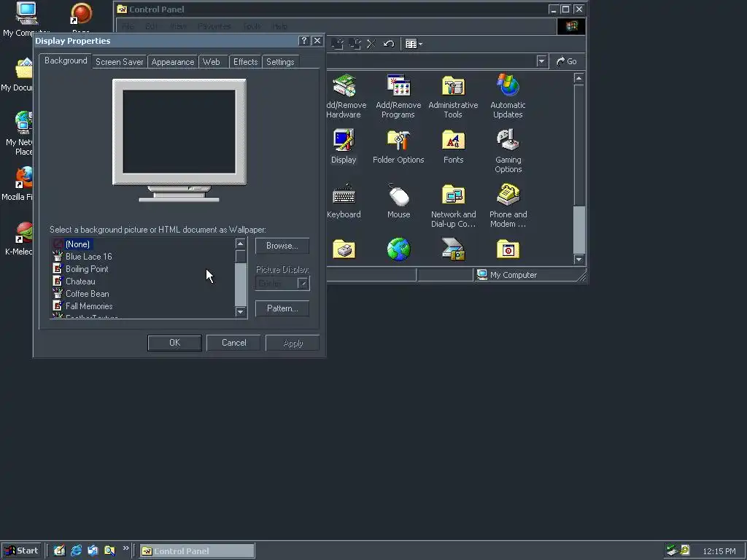The width and height of the screenshot is (747, 560).
Task: Select My Documents desktop icon
Action: pyautogui.click(x=18, y=74)
